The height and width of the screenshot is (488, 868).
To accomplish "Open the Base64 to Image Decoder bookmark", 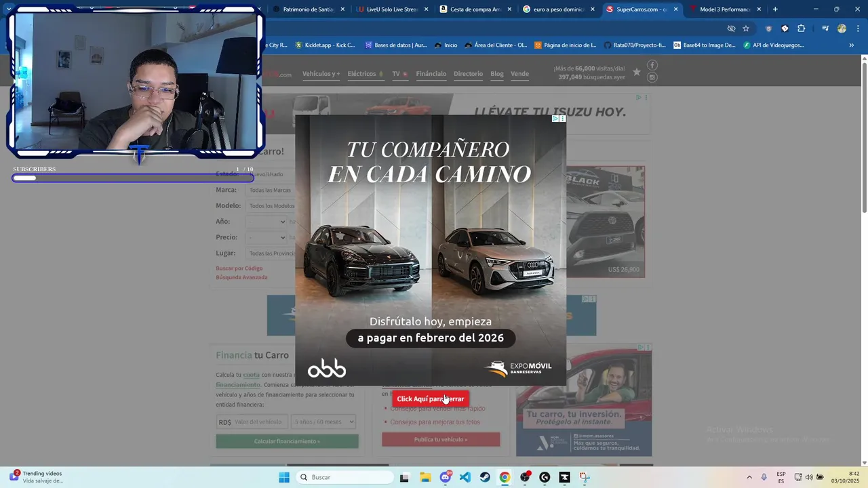I will click(x=704, y=45).
